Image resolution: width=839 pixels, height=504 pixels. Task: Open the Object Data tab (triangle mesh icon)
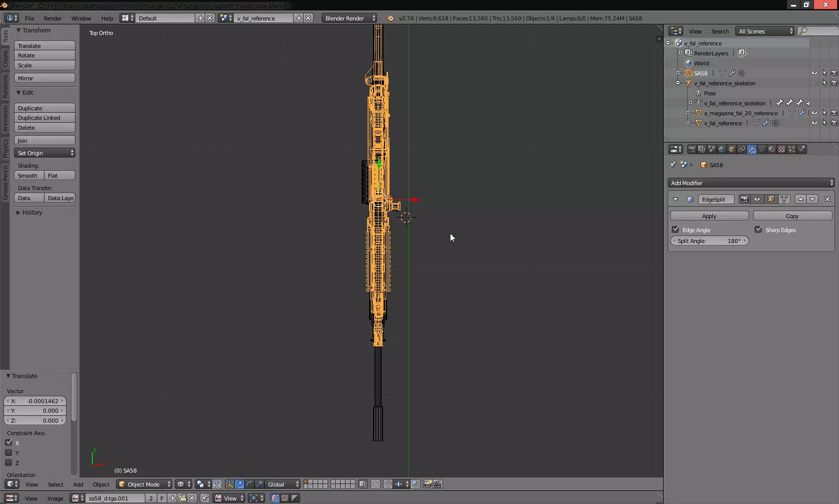click(762, 149)
